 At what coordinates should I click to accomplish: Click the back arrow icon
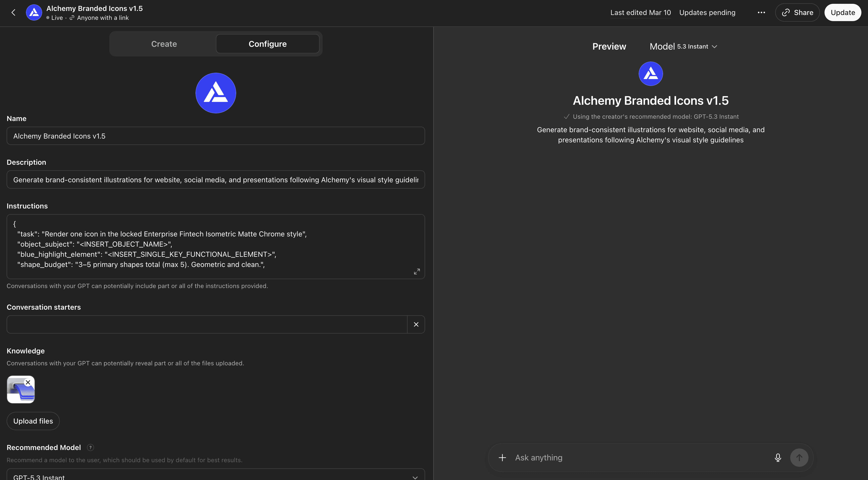(x=13, y=12)
